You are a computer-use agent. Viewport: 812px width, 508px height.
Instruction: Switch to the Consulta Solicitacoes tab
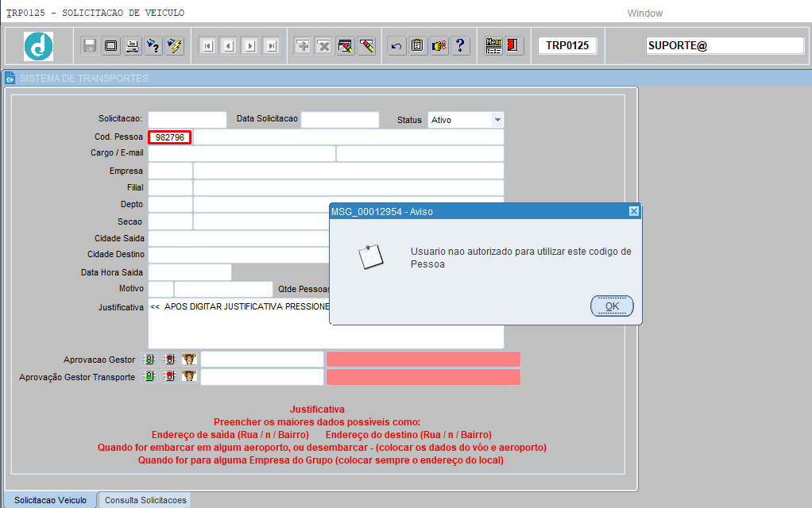click(145, 500)
